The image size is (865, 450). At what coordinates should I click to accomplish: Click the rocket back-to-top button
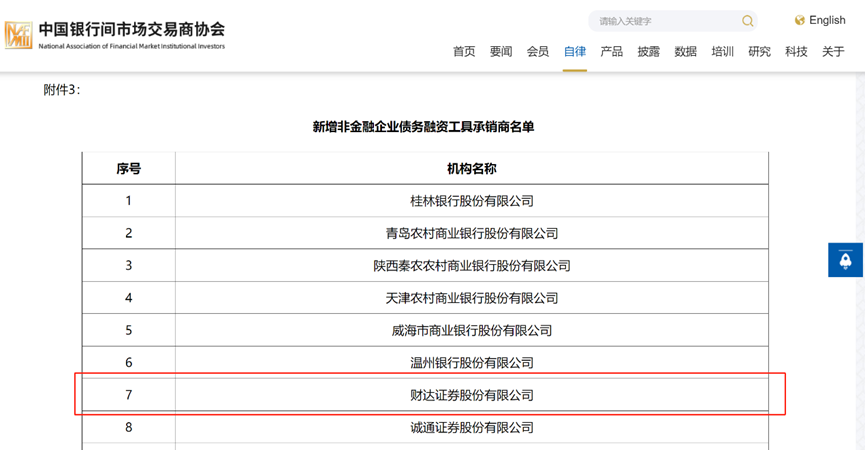tap(845, 260)
